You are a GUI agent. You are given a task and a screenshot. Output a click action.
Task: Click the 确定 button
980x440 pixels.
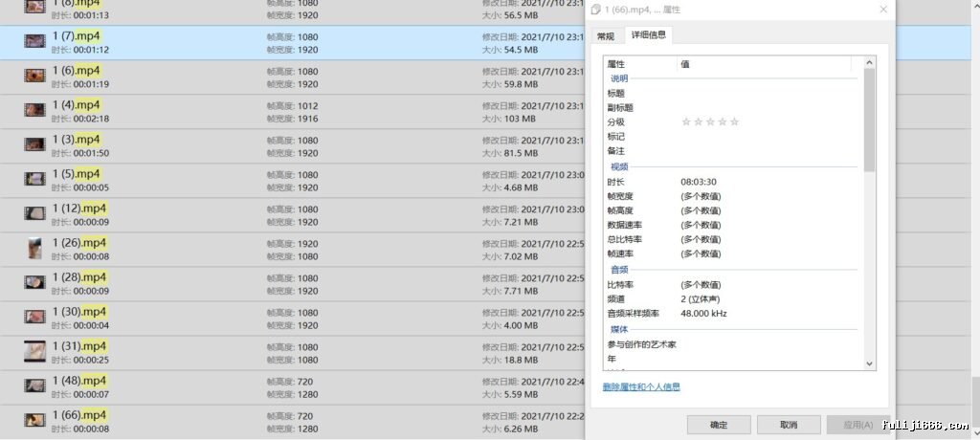coord(719,425)
